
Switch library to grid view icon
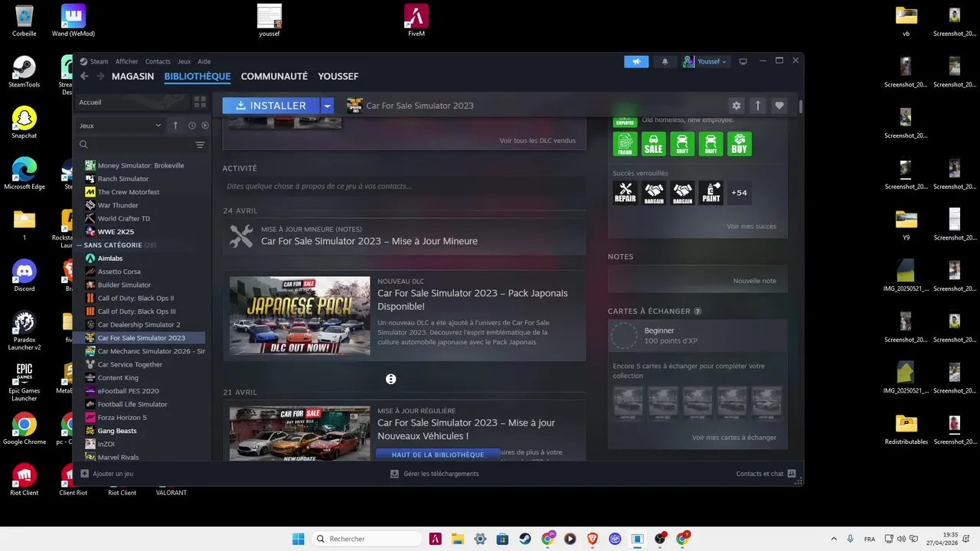[200, 102]
